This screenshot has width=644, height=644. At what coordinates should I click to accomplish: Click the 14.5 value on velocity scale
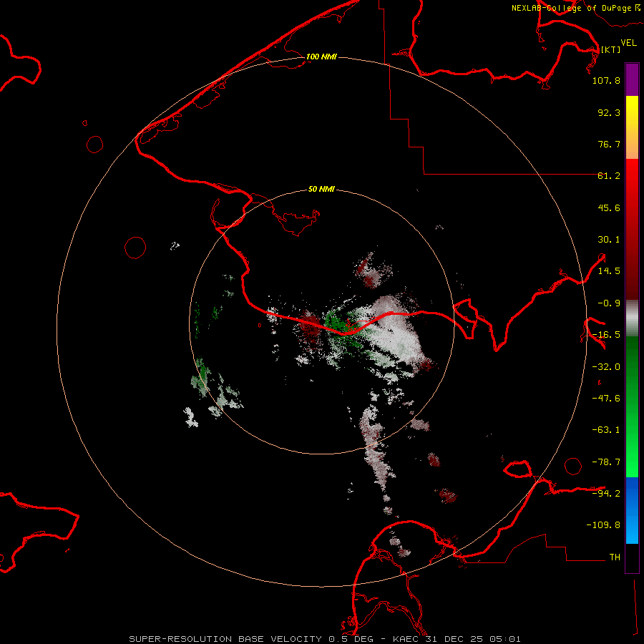coord(609,271)
